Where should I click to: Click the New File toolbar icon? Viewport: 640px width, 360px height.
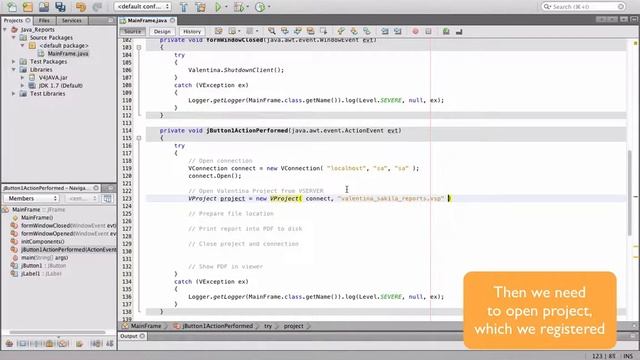click(x=11, y=7)
